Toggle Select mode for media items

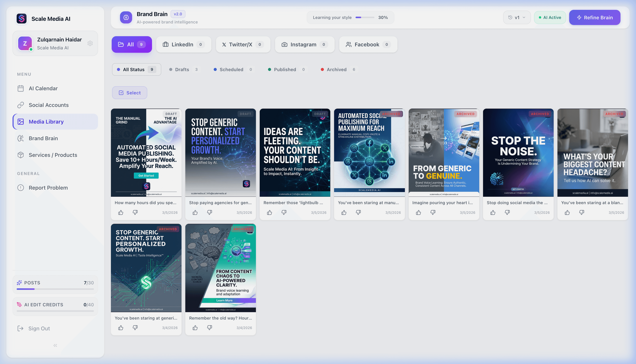click(x=129, y=93)
